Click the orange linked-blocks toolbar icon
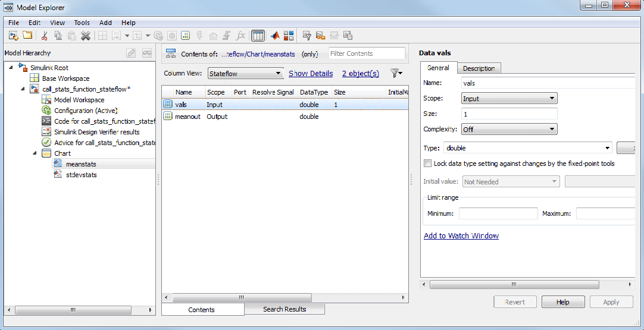The image size is (644, 330). (x=321, y=36)
